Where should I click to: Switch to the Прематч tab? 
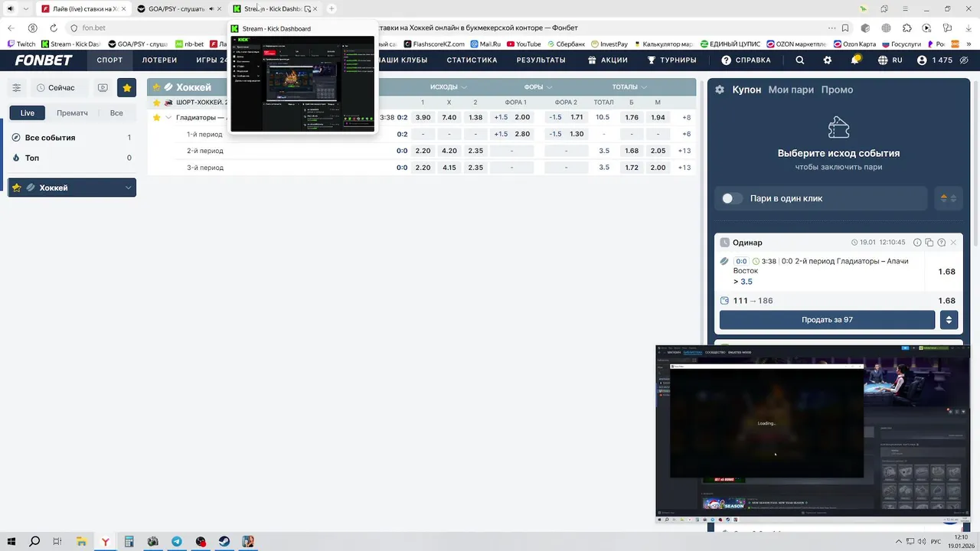click(72, 113)
